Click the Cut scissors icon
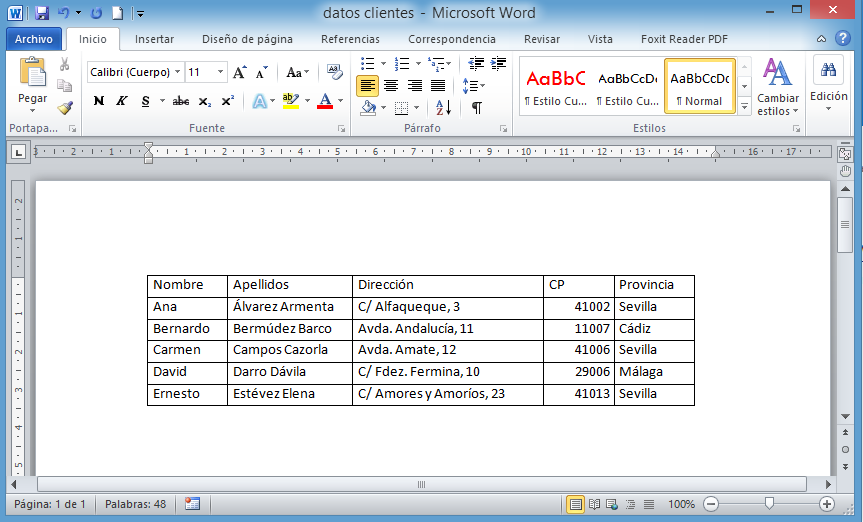 pos(64,64)
